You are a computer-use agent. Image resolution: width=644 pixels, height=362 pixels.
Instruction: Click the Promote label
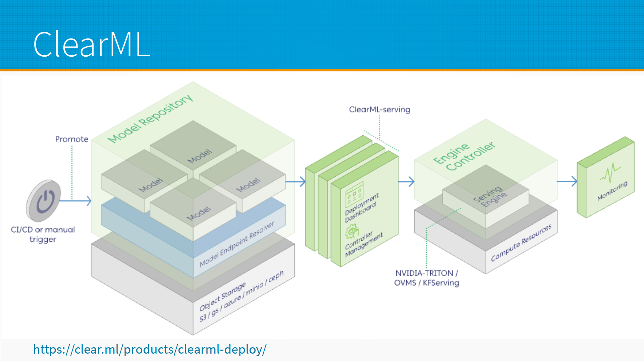(72, 139)
